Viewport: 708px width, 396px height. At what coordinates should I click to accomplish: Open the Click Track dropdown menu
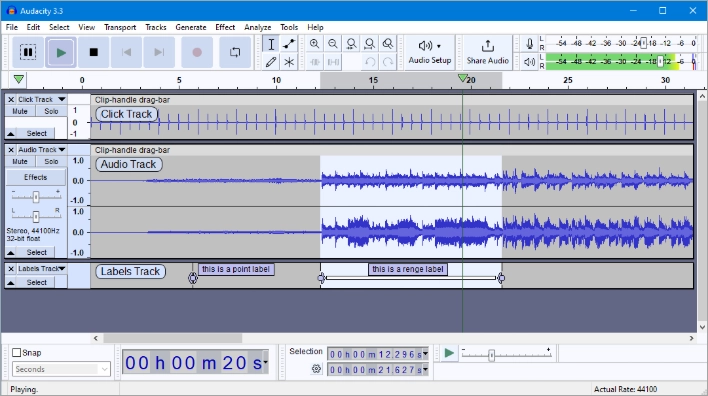click(x=42, y=99)
